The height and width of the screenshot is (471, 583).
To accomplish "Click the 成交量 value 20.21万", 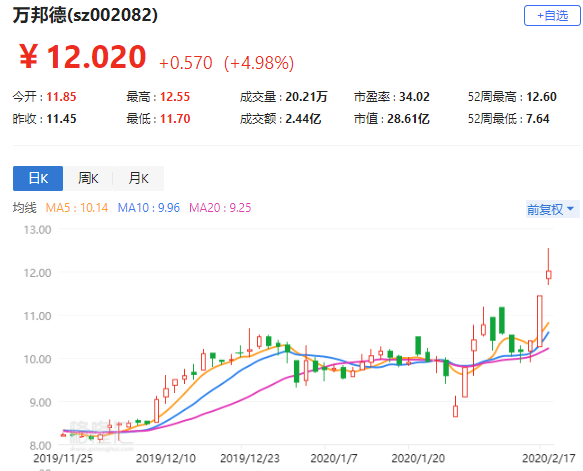I will (306, 97).
